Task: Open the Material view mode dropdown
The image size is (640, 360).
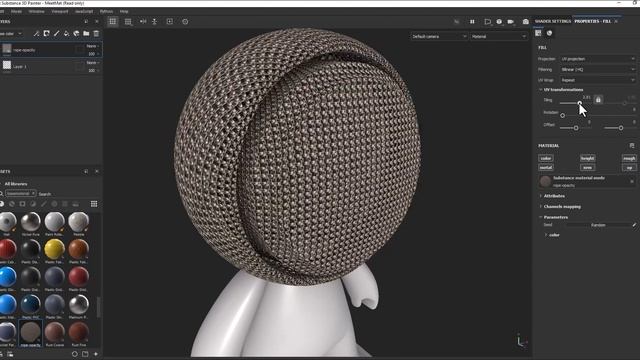Action: click(499, 36)
